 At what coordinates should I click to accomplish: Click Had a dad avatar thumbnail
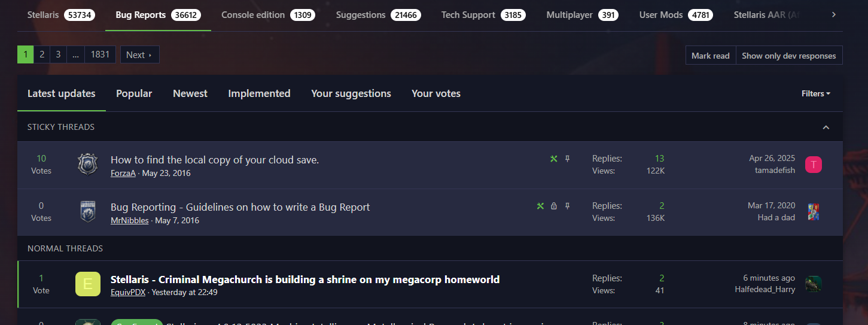pyautogui.click(x=814, y=212)
